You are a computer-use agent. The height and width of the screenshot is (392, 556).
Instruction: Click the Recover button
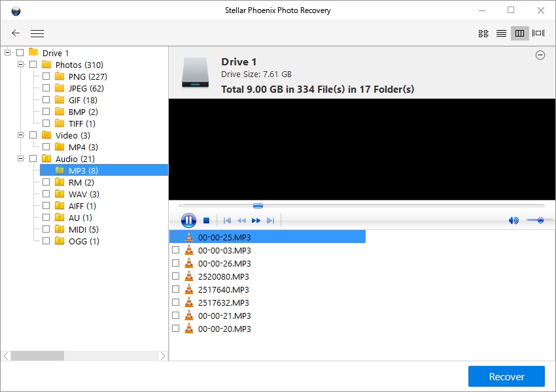coord(506,376)
